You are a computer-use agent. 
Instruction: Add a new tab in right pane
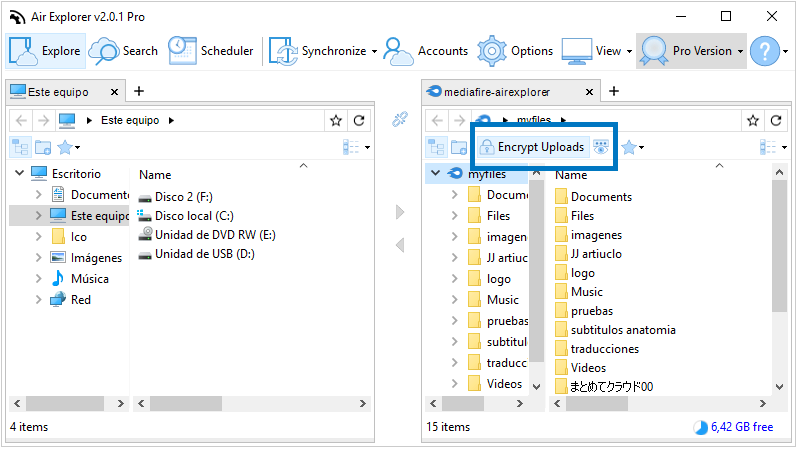click(614, 91)
